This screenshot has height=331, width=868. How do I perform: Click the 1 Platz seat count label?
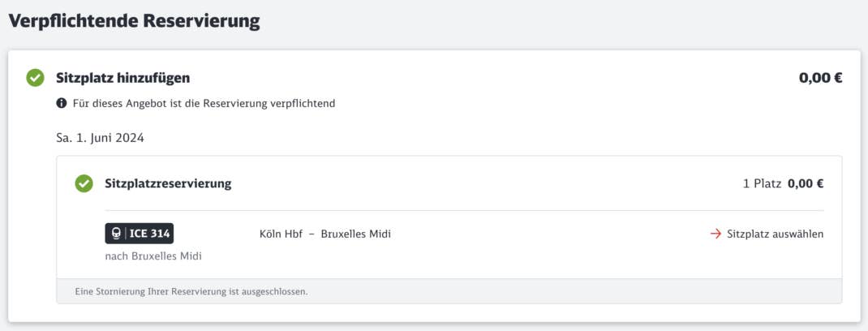(762, 184)
